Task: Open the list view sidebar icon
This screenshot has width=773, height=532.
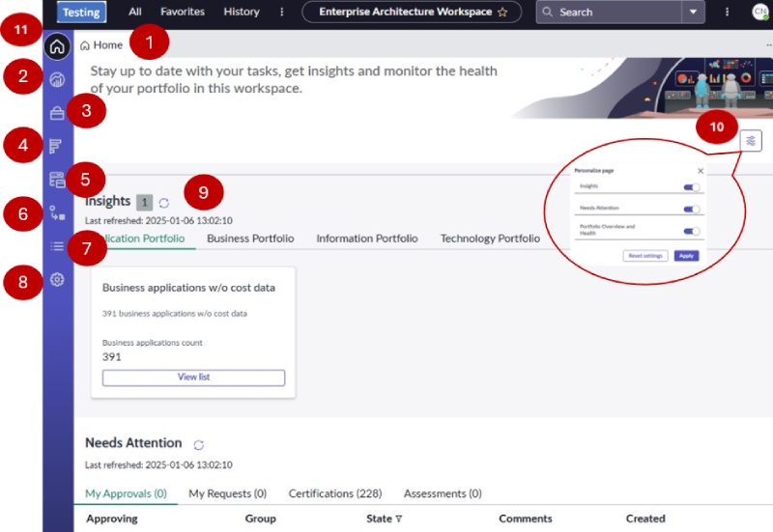Action: [x=57, y=246]
